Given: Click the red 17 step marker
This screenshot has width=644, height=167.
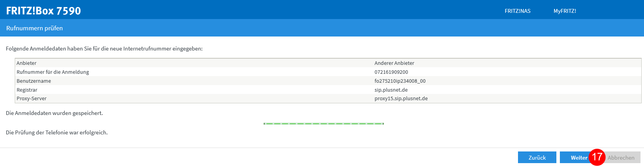Looking at the screenshot, I should (x=597, y=157).
